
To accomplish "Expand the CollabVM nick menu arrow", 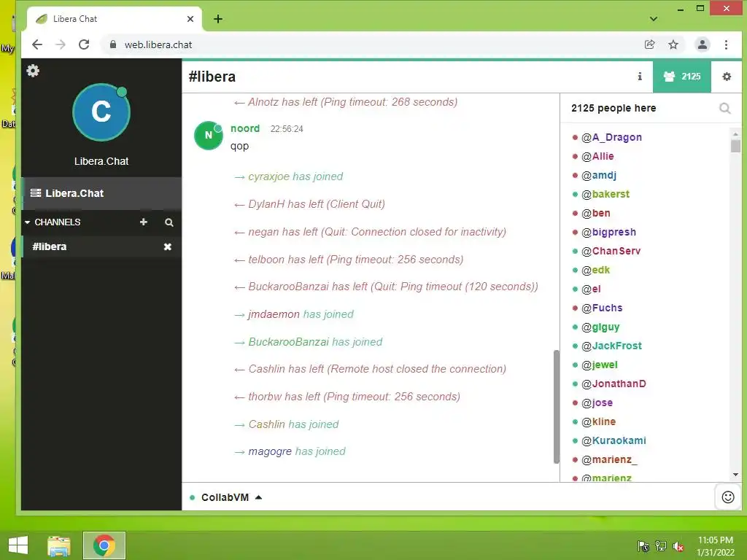I will (x=259, y=497).
